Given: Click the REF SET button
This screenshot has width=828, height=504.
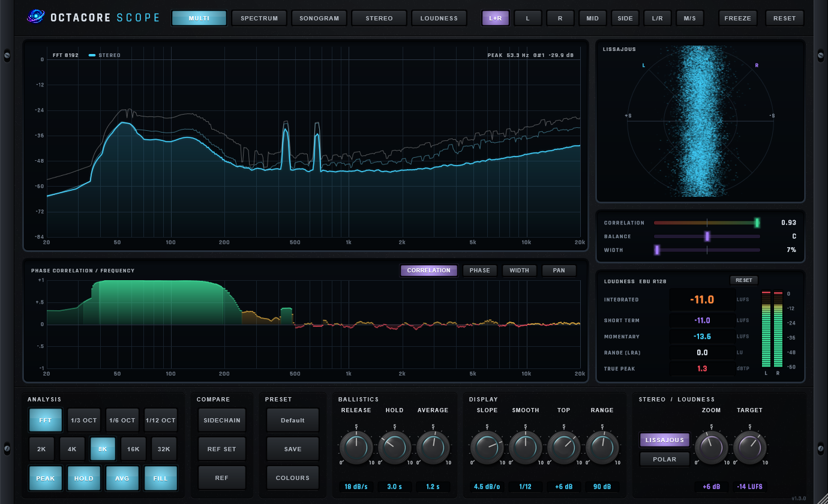Looking at the screenshot, I should 222,449.
